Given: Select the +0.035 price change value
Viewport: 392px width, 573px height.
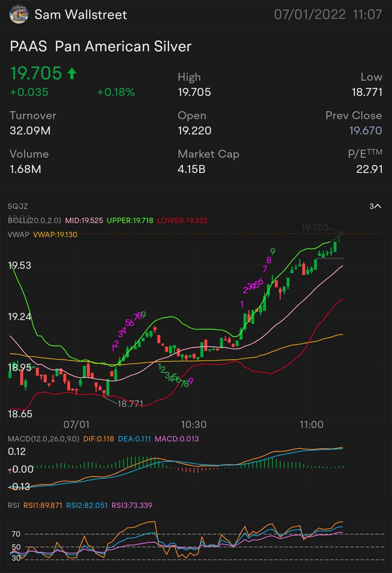Looking at the screenshot, I should tap(29, 92).
